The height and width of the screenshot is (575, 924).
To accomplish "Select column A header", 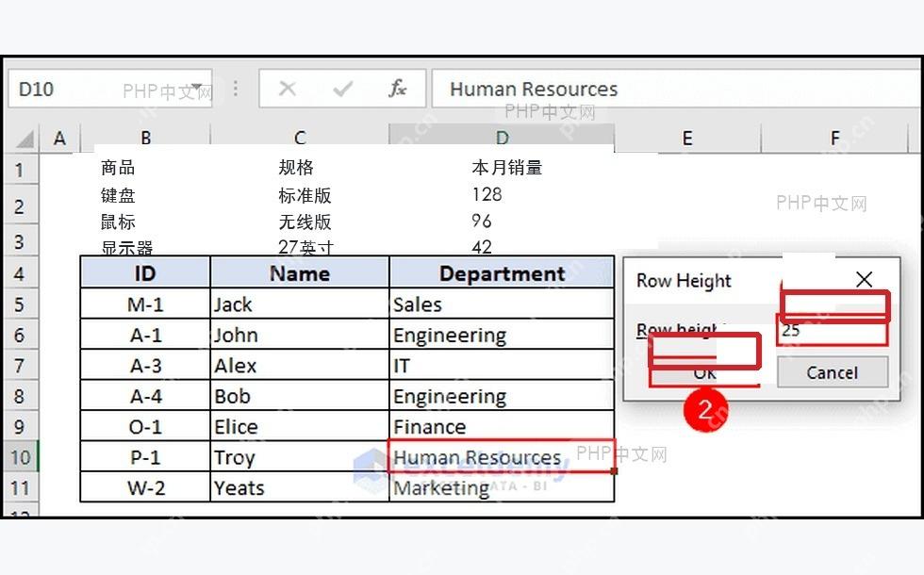I will [59, 139].
